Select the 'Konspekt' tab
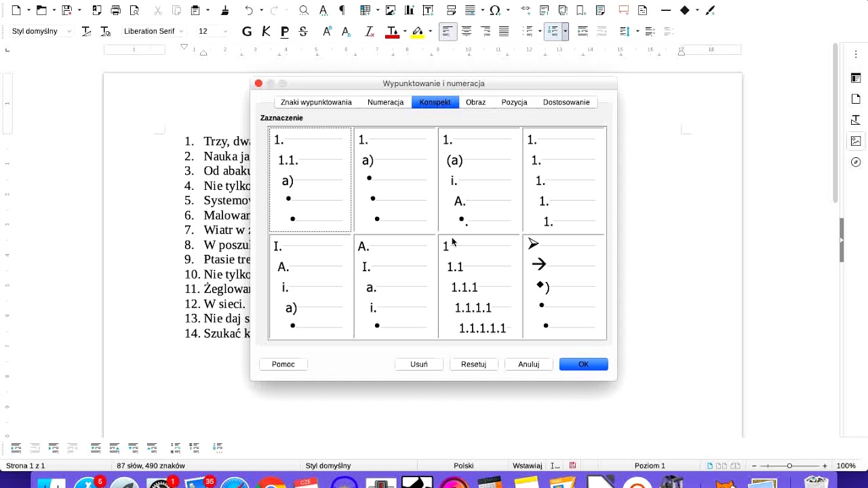The width and height of the screenshot is (868, 488). 435,102
